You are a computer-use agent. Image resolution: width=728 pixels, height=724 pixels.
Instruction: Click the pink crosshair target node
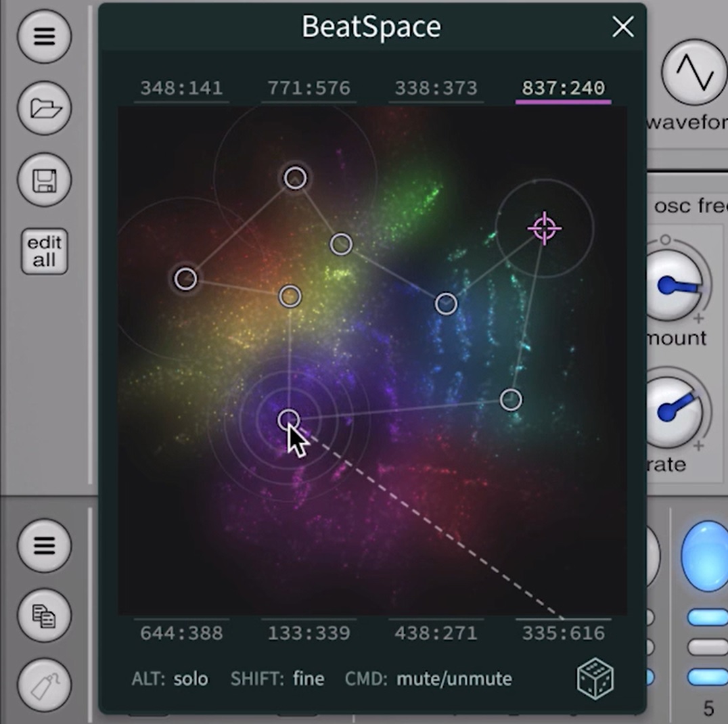click(x=545, y=229)
